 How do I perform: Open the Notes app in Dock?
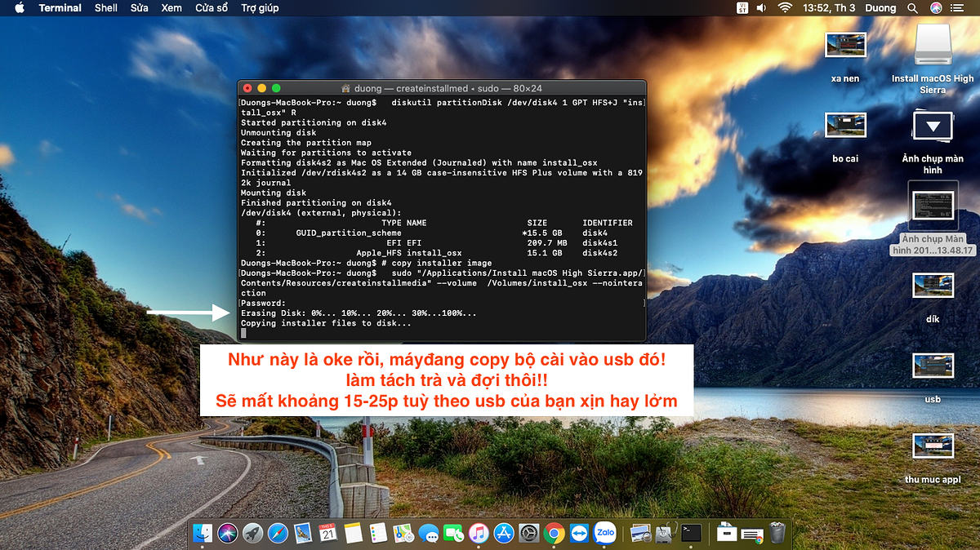point(353,533)
